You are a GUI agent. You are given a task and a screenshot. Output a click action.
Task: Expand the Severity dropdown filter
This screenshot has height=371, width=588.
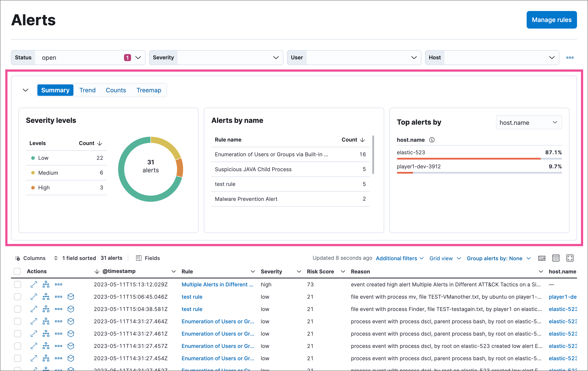tap(276, 57)
